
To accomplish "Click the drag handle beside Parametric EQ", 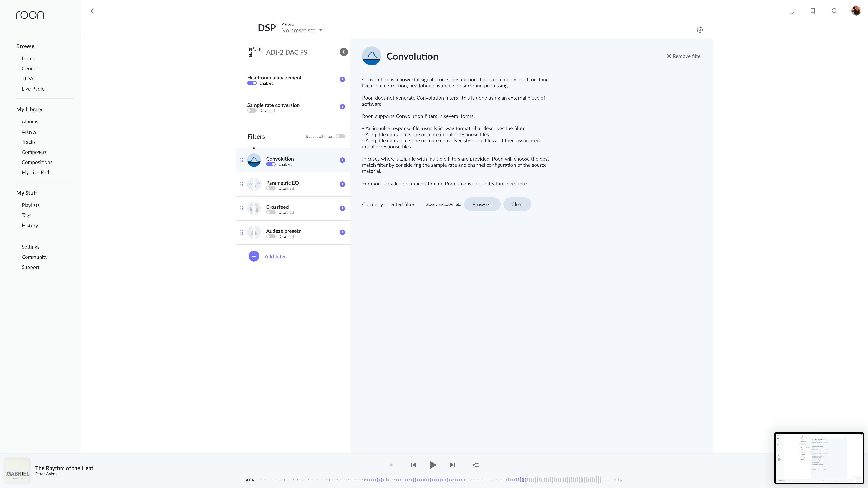I will point(242,184).
